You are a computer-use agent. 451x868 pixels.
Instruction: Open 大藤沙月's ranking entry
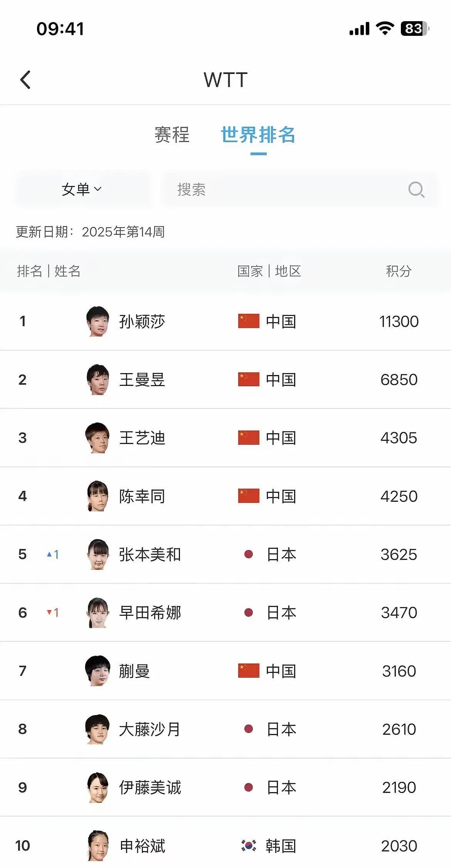click(225, 729)
